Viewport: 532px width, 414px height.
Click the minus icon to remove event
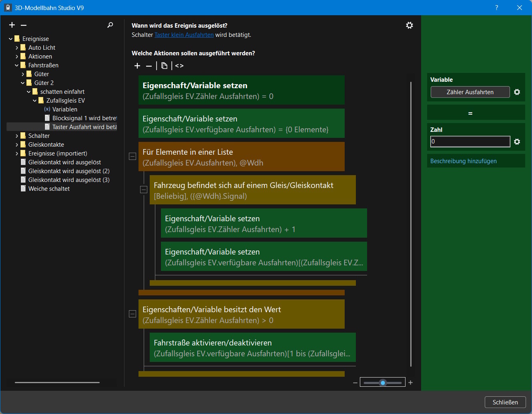click(x=24, y=25)
